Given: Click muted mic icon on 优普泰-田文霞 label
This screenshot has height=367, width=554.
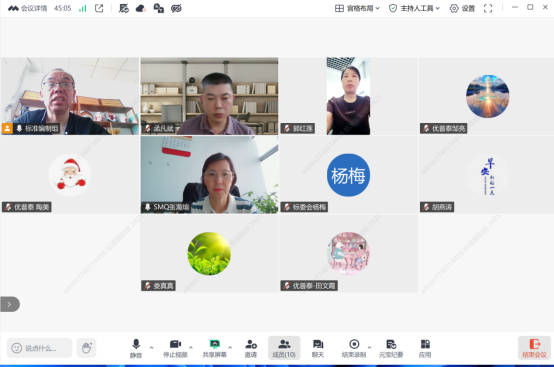Looking at the screenshot, I should click(287, 286).
